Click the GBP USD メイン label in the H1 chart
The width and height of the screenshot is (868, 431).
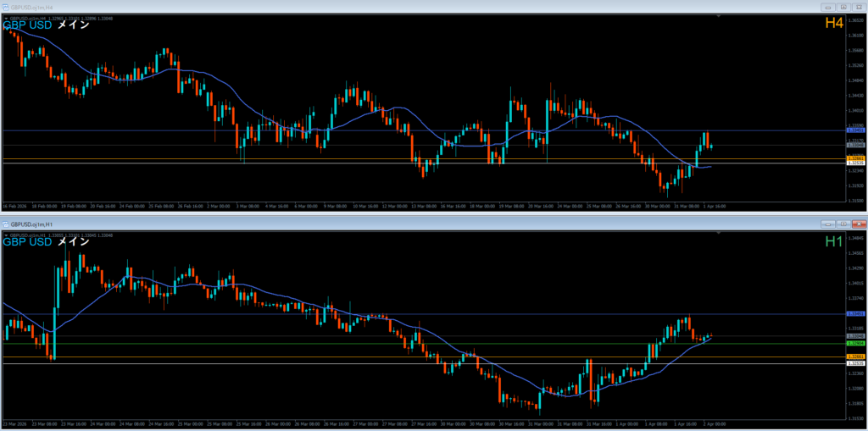[46, 242]
